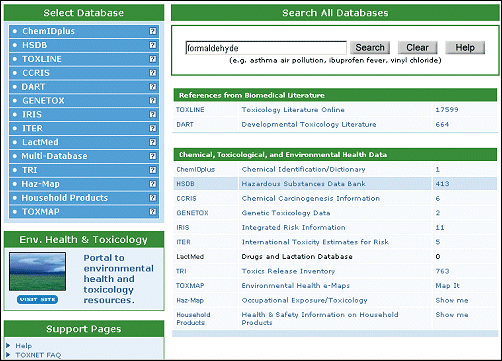Open TOXNET FAQ support link
The width and height of the screenshot is (502, 361).
[38, 355]
